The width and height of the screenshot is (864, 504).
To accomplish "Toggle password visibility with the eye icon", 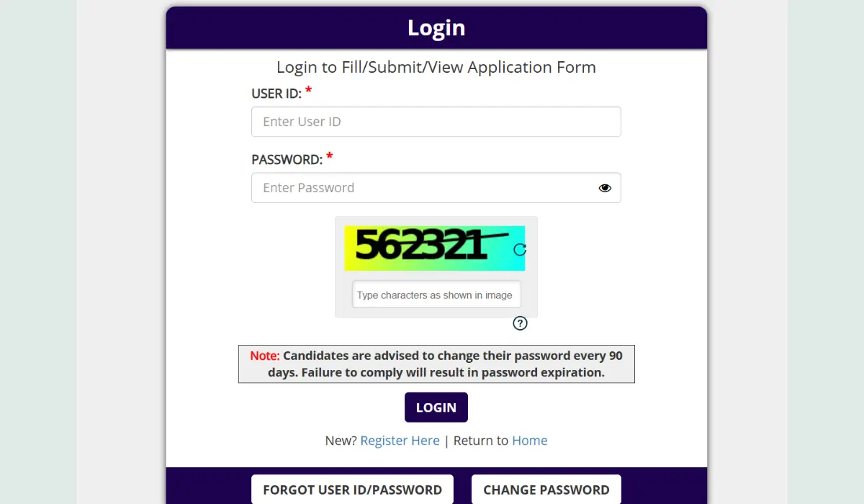I will 605,188.
